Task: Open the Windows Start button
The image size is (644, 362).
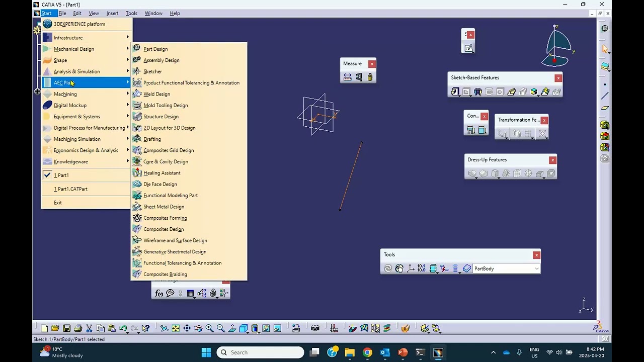Action: 206,352
